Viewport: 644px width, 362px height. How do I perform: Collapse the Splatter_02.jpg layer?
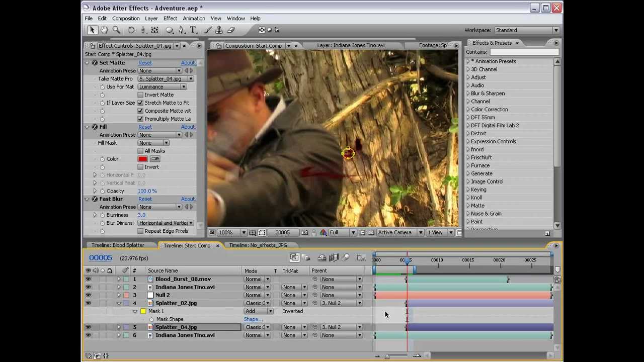coord(119,303)
